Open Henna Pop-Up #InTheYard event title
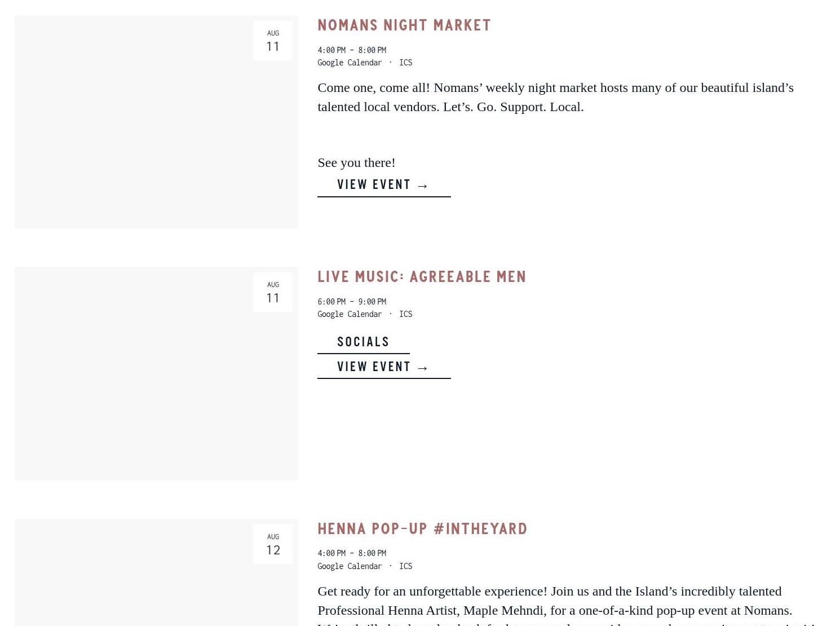The height and width of the screenshot is (626, 840). coord(422,529)
